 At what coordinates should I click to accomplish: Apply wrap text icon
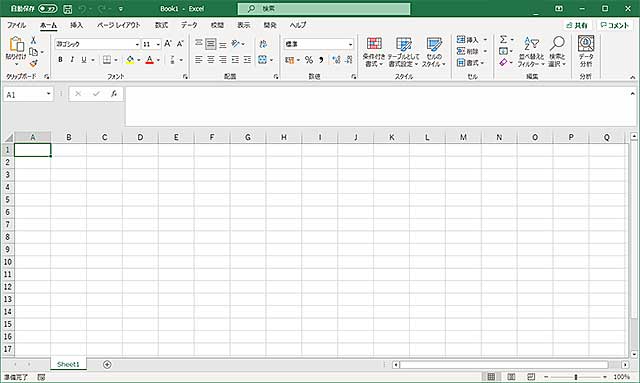pyautogui.click(x=263, y=44)
